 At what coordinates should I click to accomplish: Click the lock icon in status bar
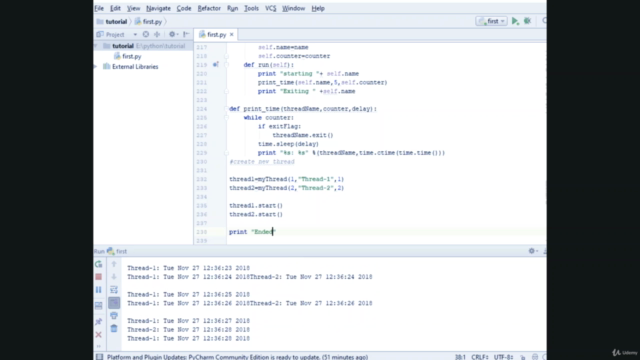(x=522, y=357)
